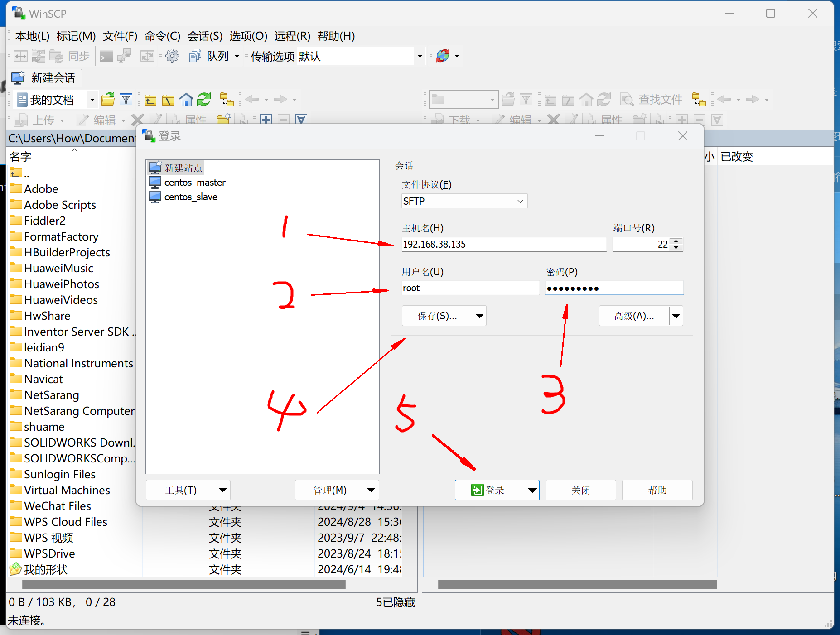Open the 远程(R) menu

(292, 36)
